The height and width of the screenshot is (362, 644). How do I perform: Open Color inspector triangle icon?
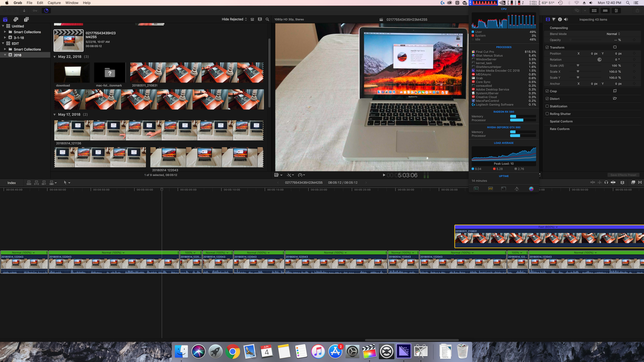[554, 19]
